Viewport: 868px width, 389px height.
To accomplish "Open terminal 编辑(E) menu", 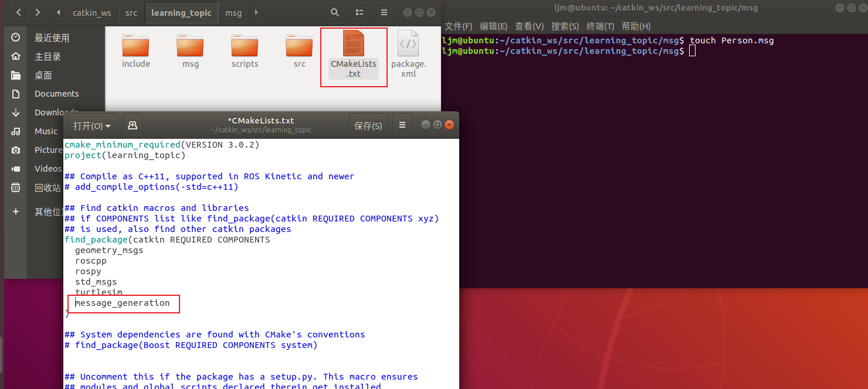I will [494, 26].
